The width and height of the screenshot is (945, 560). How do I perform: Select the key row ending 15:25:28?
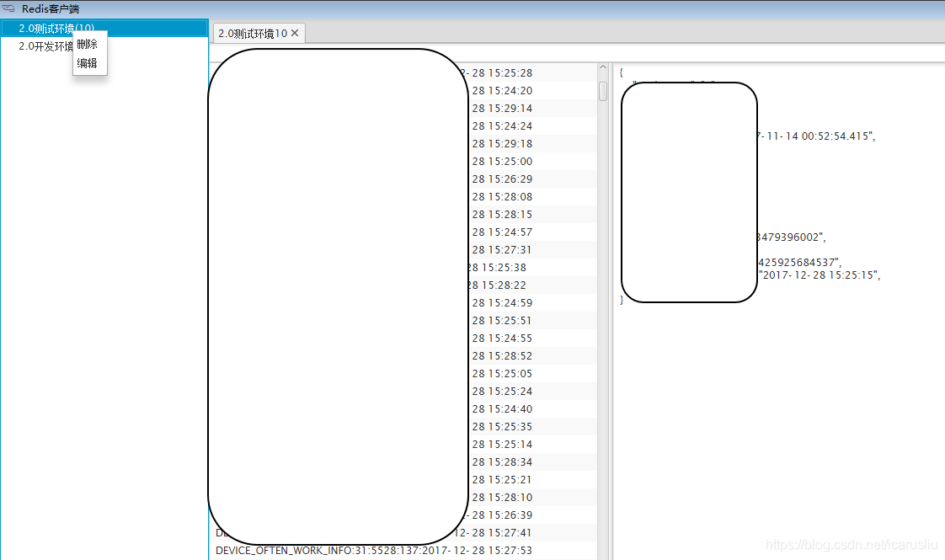pyautogui.click(x=403, y=73)
